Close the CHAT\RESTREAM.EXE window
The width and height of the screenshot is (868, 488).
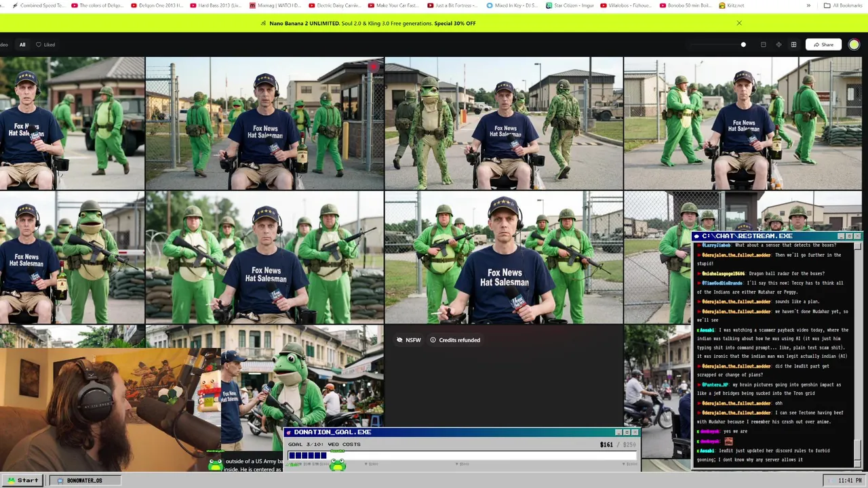click(x=857, y=236)
